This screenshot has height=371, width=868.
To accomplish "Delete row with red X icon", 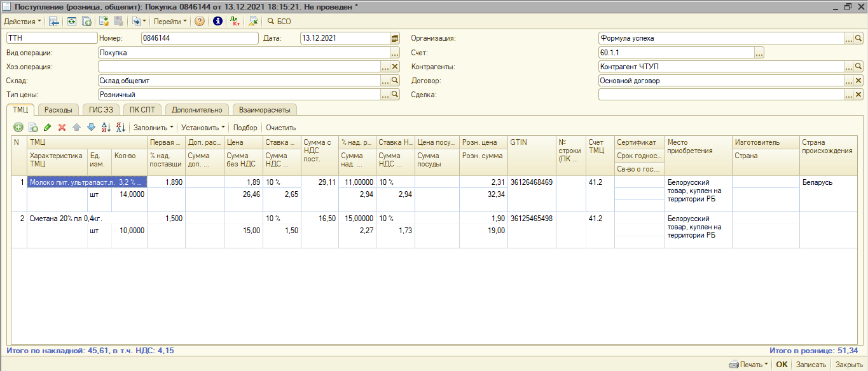I will pos(62,128).
